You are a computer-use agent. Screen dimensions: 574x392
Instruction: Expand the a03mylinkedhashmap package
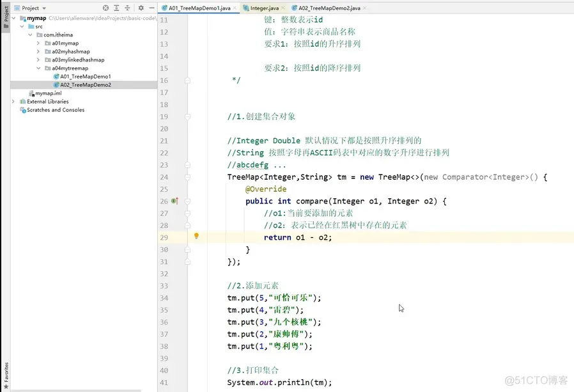pos(38,59)
